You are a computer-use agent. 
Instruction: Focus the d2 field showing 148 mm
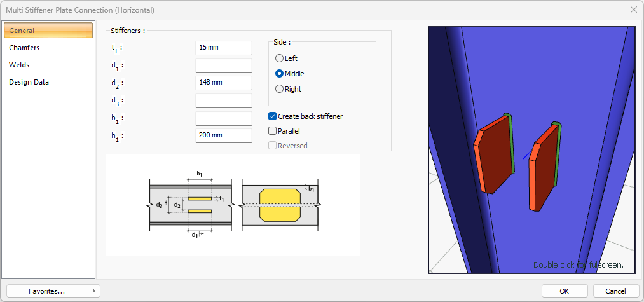point(223,83)
